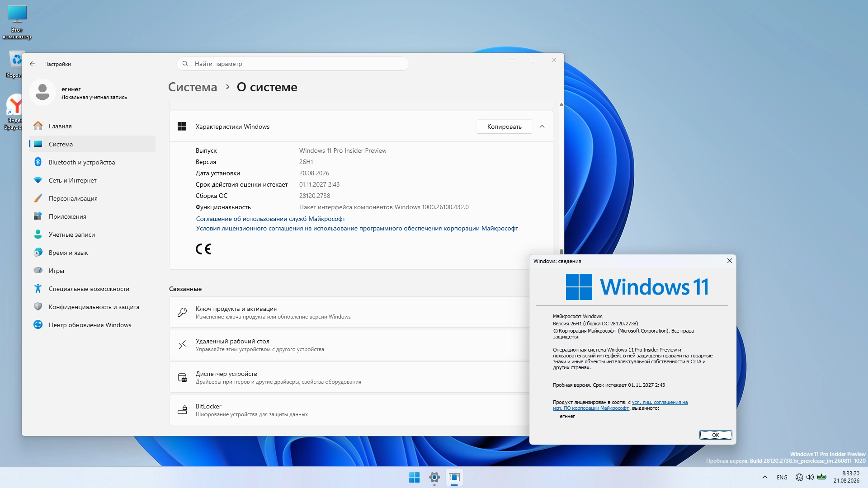Collapse the Характеристики Windows section chevron

tap(542, 127)
